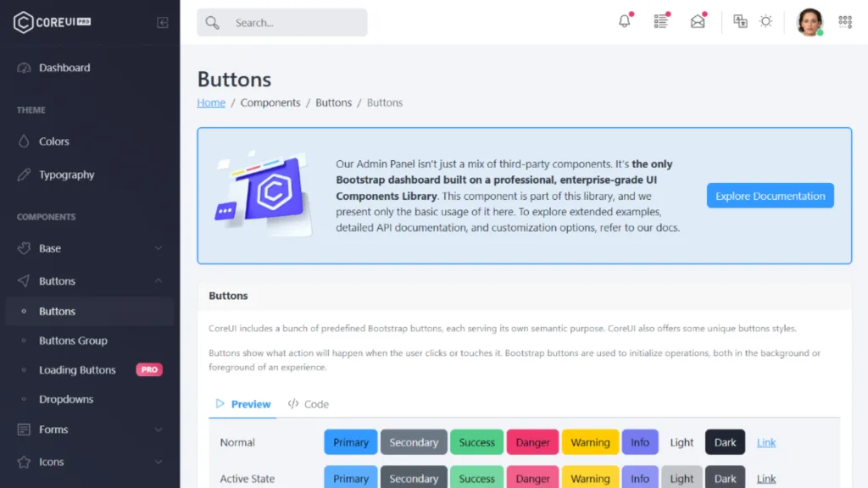Open the Home breadcrumb link
Viewport: 868px width, 488px height.
(210, 102)
